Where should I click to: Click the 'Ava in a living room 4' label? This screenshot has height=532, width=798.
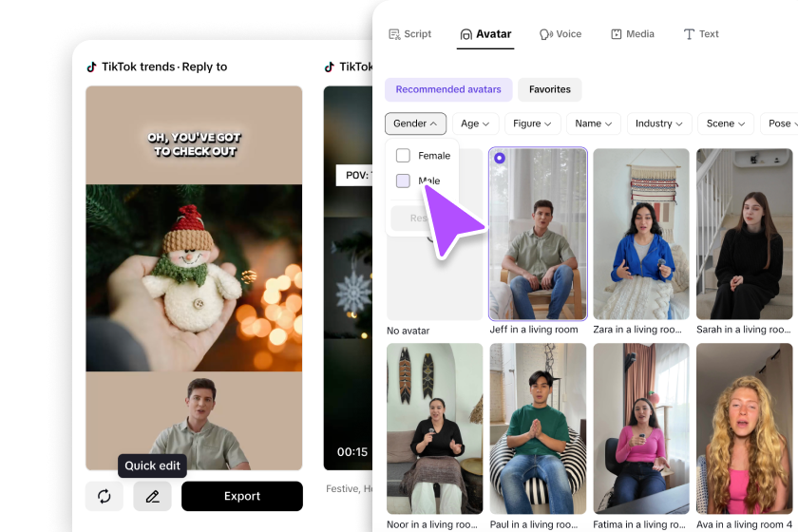[x=745, y=524]
